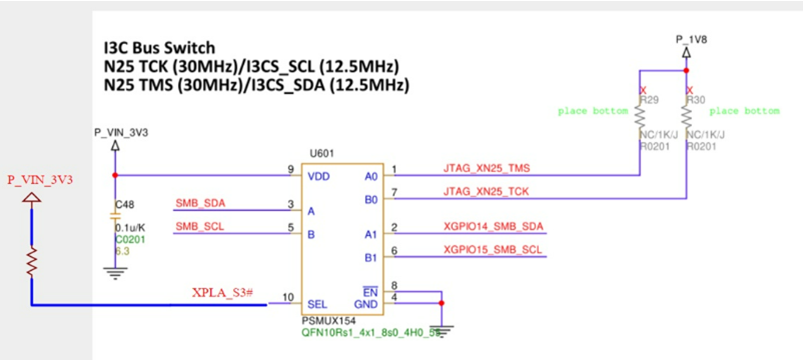
Task: Select the "place bottom" note beside R29
Action: (593, 111)
